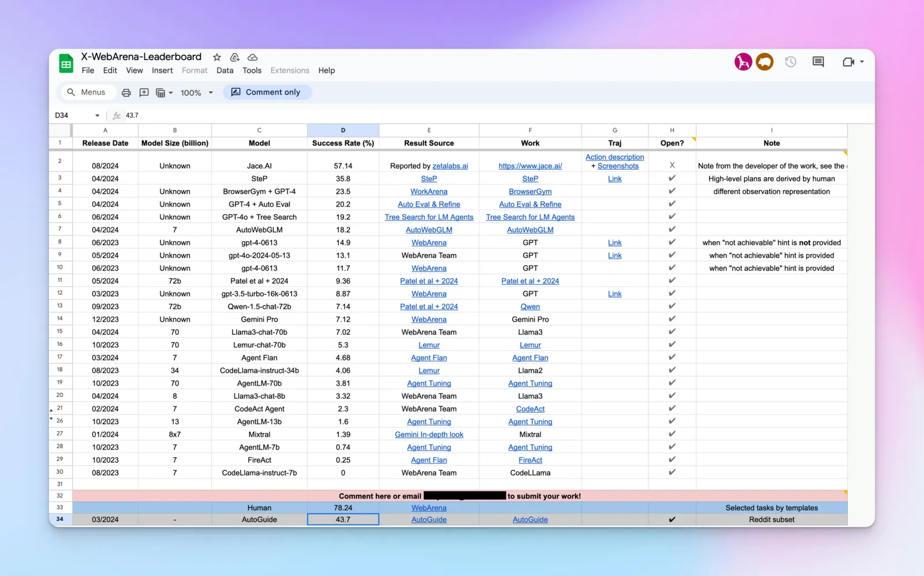Select the Human success rate 78.24 cell
Screen dimensions: 924x576
tap(343, 508)
